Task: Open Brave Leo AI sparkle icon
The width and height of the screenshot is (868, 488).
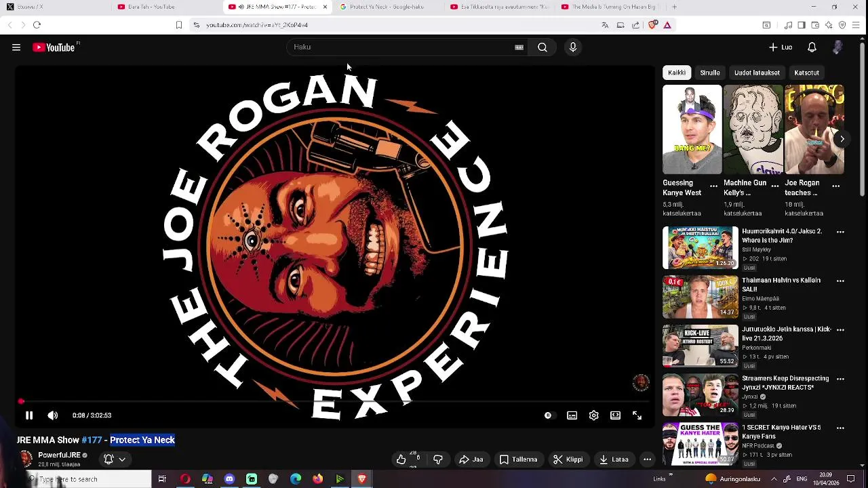Action: click(828, 25)
